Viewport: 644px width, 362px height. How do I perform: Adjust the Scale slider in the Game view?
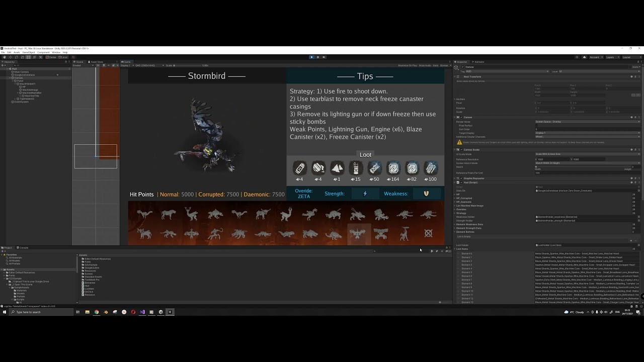click(174, 65)
